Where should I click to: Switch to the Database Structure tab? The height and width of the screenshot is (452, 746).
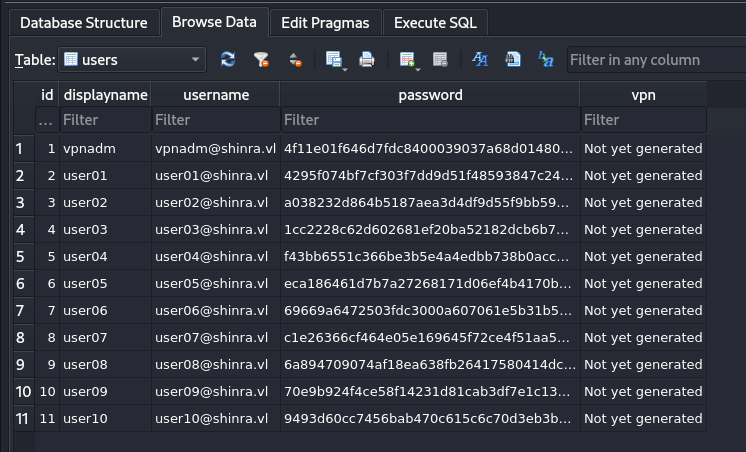[x=84, y=22]
